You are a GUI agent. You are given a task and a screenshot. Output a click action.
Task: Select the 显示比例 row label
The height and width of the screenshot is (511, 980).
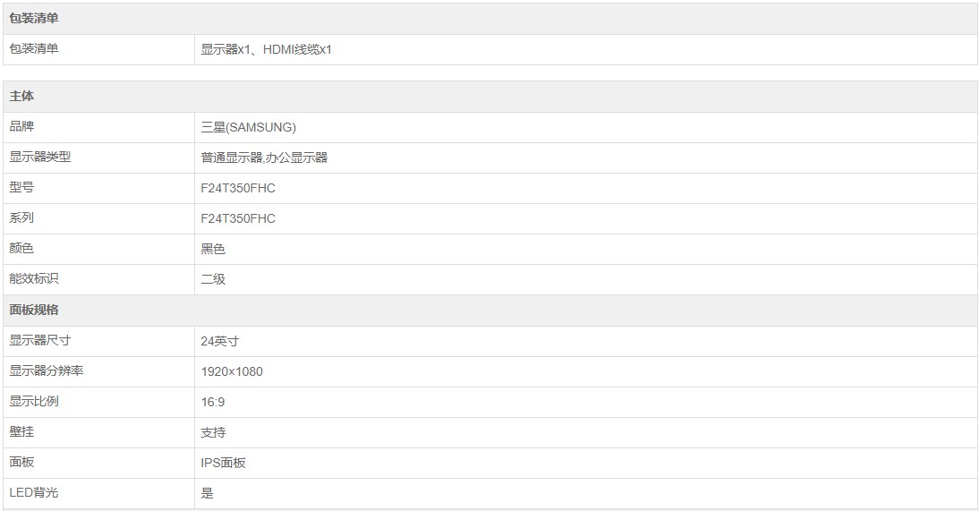coord(34,402)
